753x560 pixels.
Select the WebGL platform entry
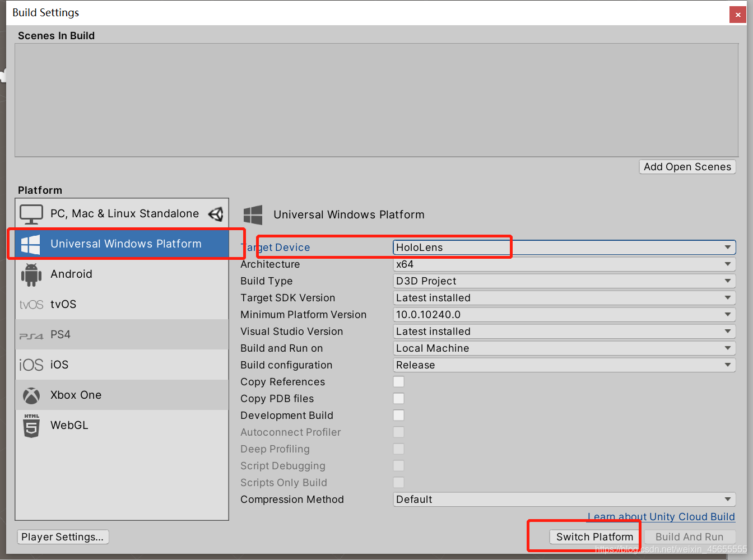pos(122,425)
